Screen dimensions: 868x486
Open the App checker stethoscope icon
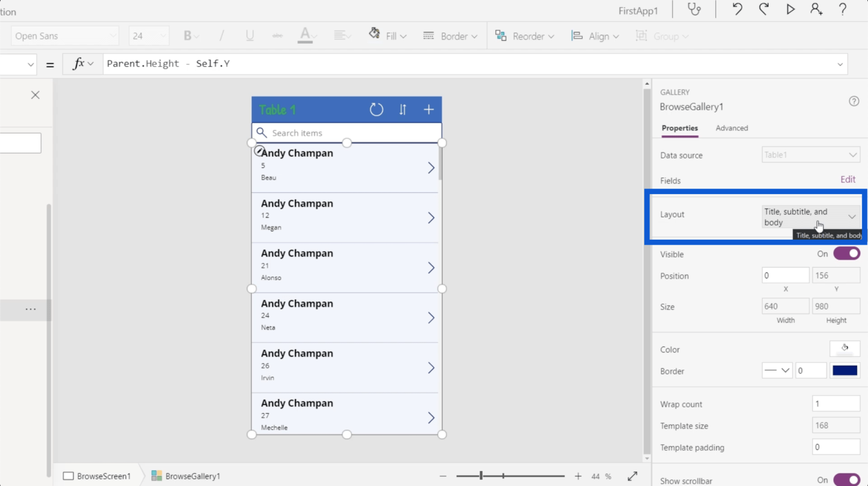pyautogui.click(x=694, y=9)
